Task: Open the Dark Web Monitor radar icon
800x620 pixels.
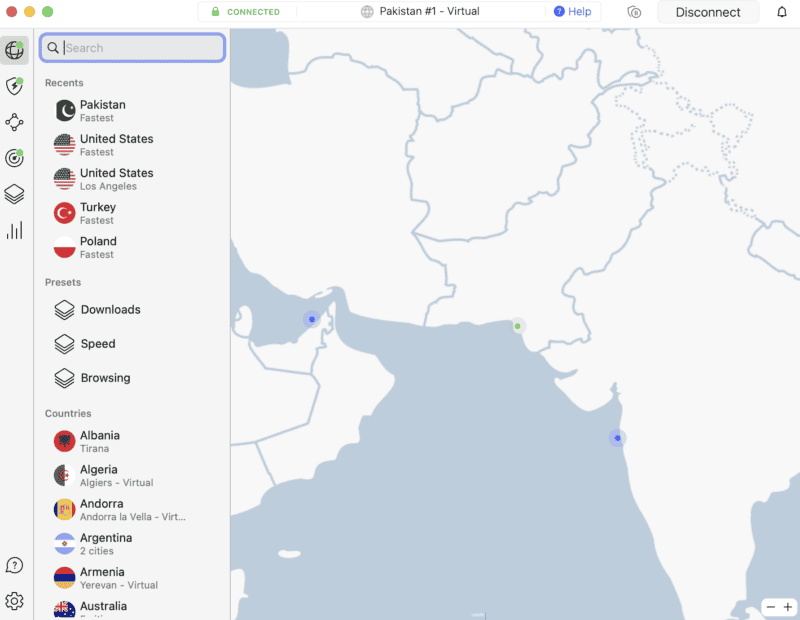Action: point(14,158)
